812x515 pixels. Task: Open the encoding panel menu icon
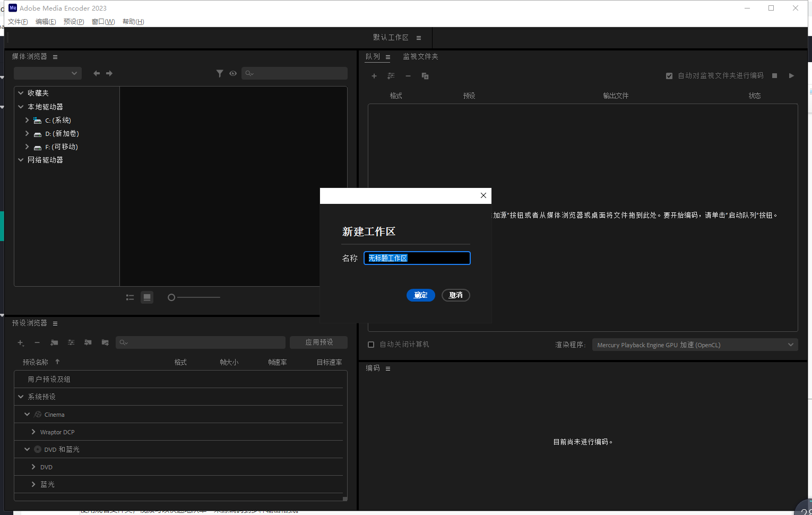pyautogui.click(x=388, y=368)
